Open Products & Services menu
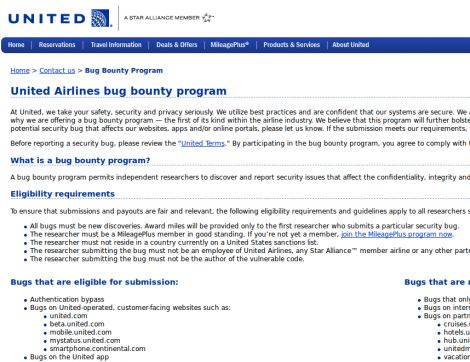The image size is (470, 362). point(292,45)
